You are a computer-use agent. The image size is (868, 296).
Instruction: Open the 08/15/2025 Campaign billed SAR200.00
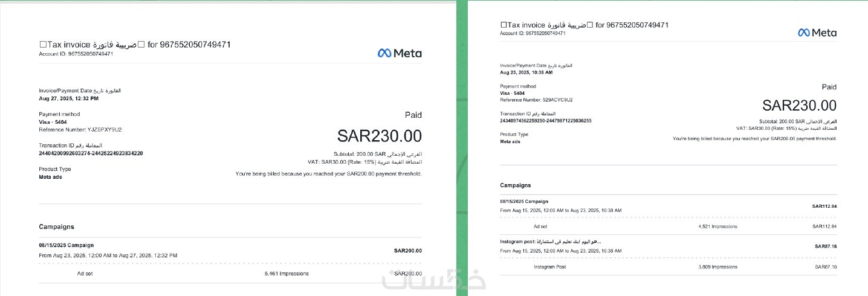pos(66,245)
